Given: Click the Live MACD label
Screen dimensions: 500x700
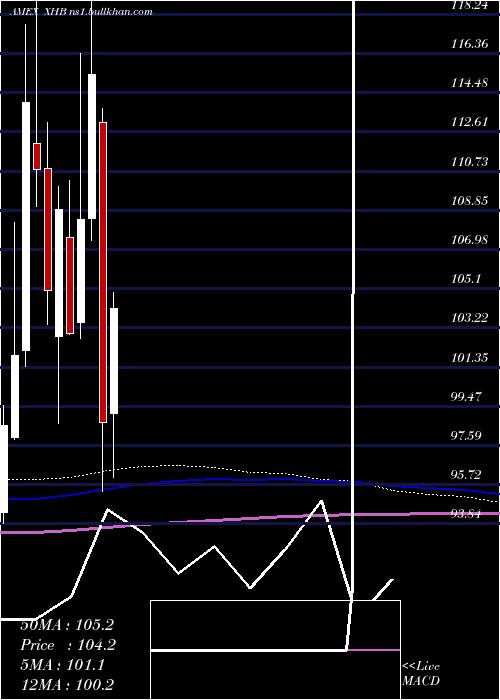Looking at the screenshot, I should [421, 673].
